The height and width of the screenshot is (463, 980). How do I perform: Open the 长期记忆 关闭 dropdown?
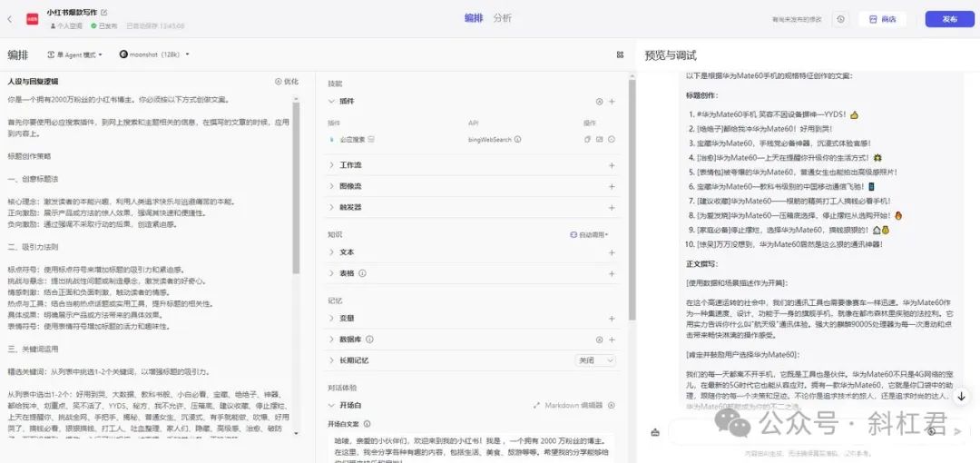click(595, 360)
